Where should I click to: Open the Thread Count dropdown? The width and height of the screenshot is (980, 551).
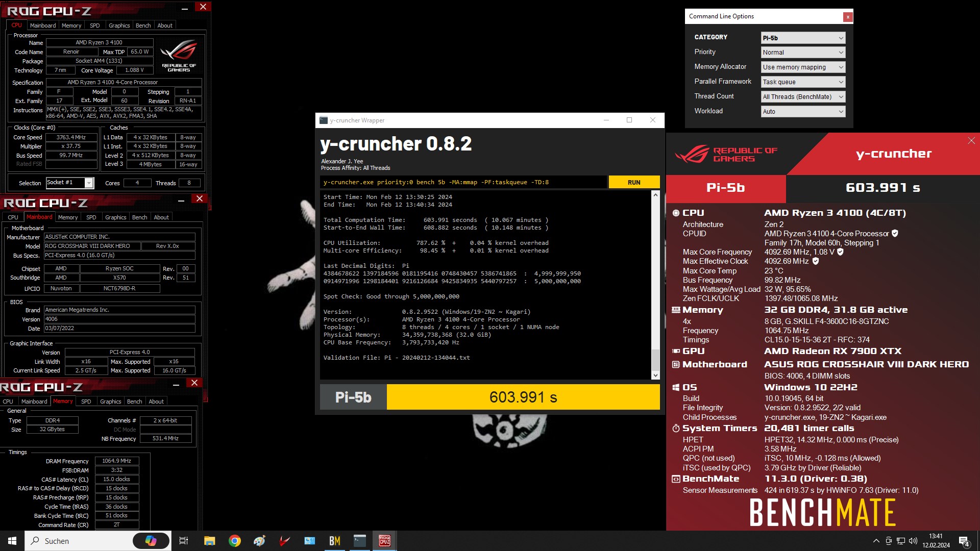tap(803, 96)
